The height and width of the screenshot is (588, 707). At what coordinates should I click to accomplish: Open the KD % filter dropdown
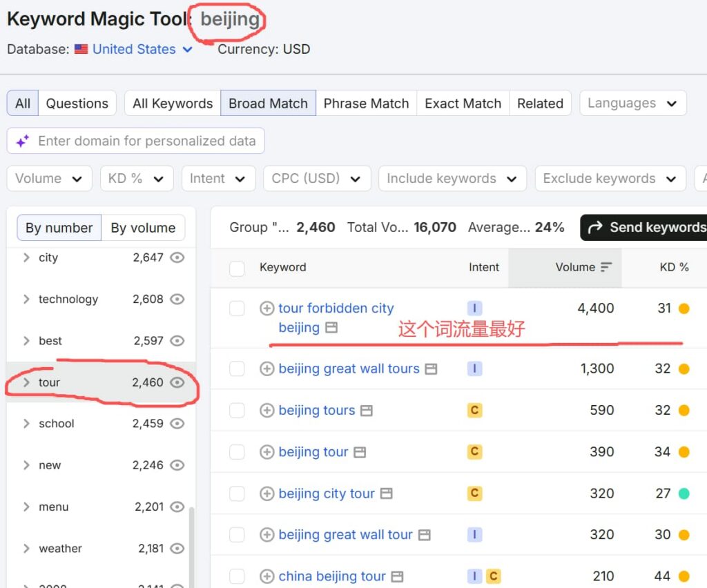[x=137, y=179]
